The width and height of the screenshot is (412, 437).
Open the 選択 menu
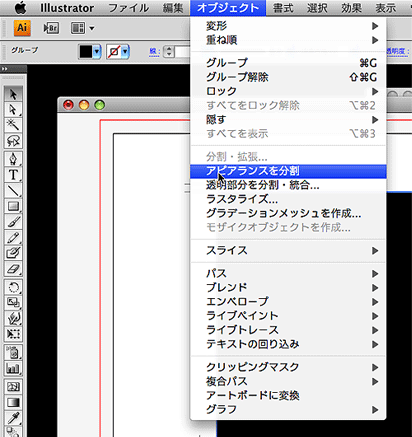coord(317,8)
